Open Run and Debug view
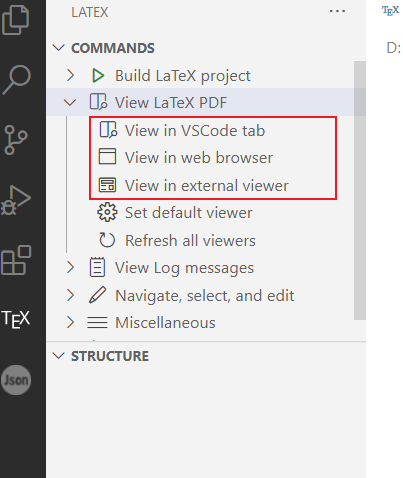Screen dimensions: 403x478 tap(15, 200)
